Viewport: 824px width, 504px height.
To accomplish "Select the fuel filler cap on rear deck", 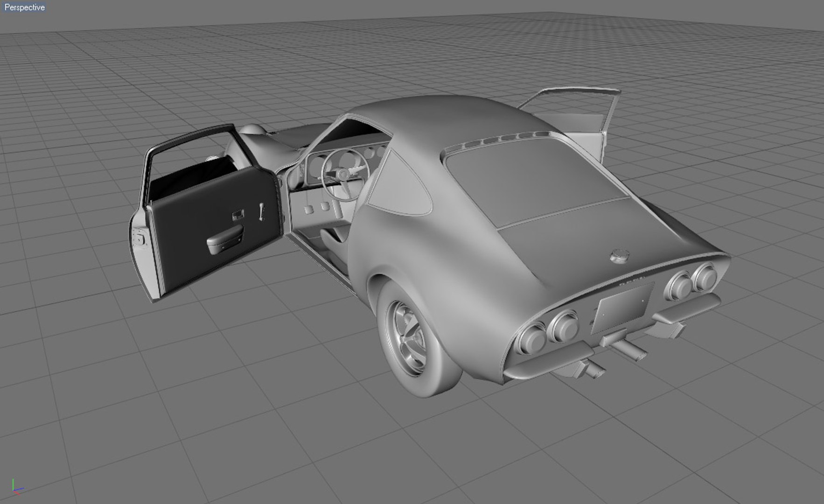I will tap(620, 256).
